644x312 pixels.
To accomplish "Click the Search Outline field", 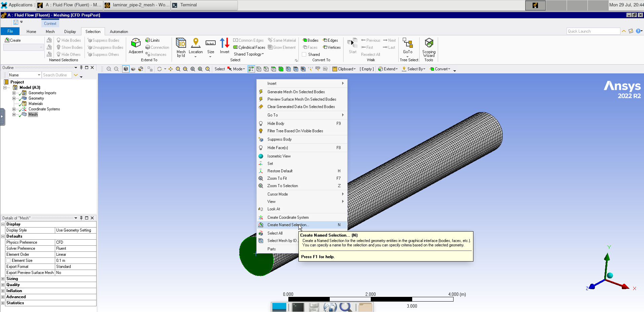I will coord(57,75).
